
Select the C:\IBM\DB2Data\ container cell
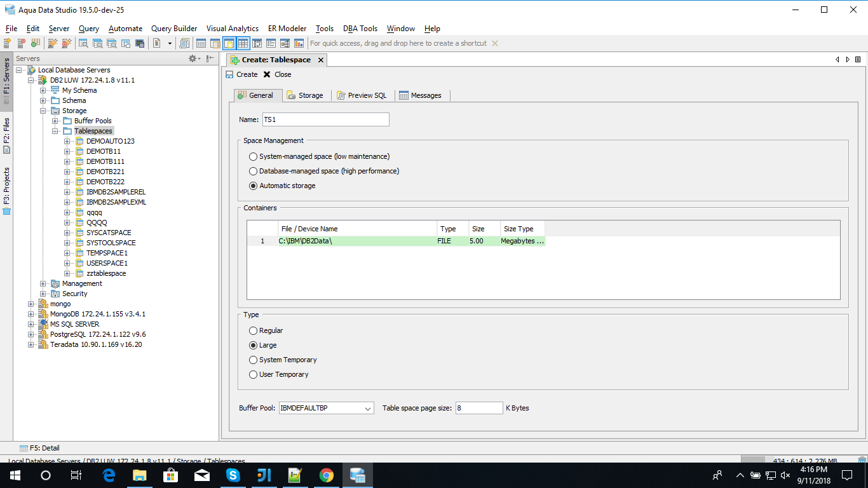pos(357,241)
